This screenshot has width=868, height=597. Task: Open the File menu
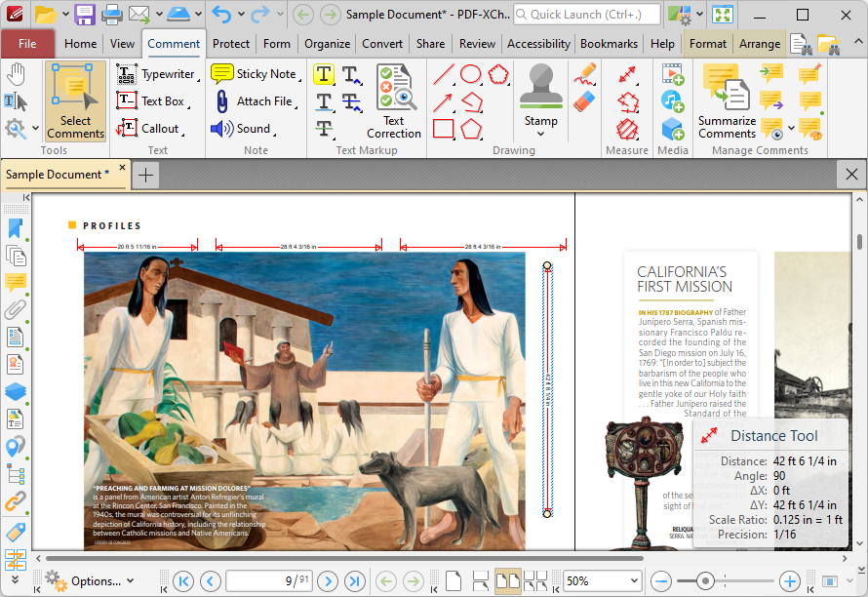[27, 44]
